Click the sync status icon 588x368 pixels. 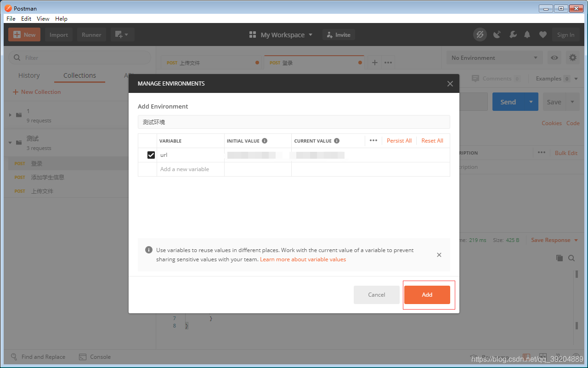click(x=480, y=34)
